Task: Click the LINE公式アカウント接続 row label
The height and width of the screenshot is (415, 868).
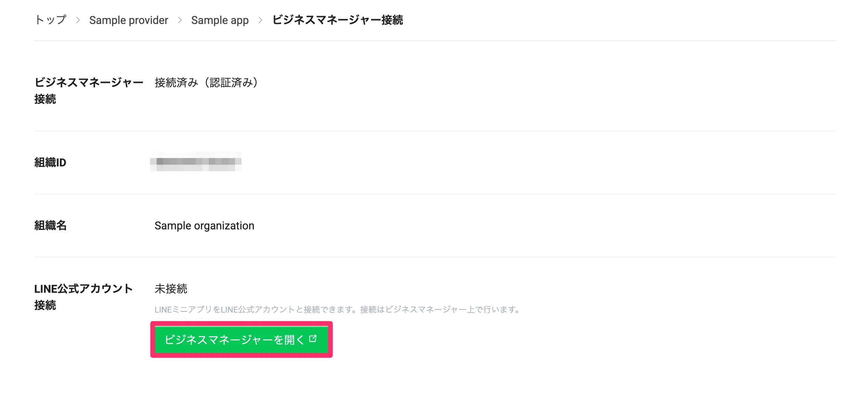Action: [x=83, y=297]
